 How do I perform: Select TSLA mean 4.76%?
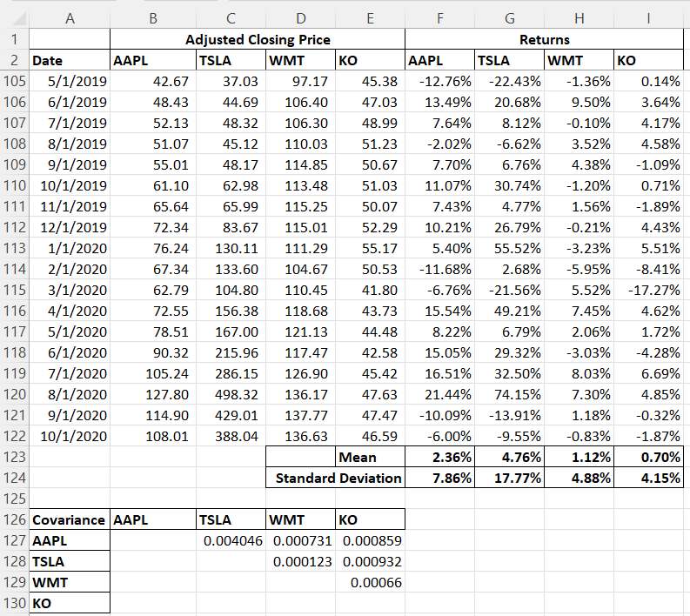pos(510,457)
